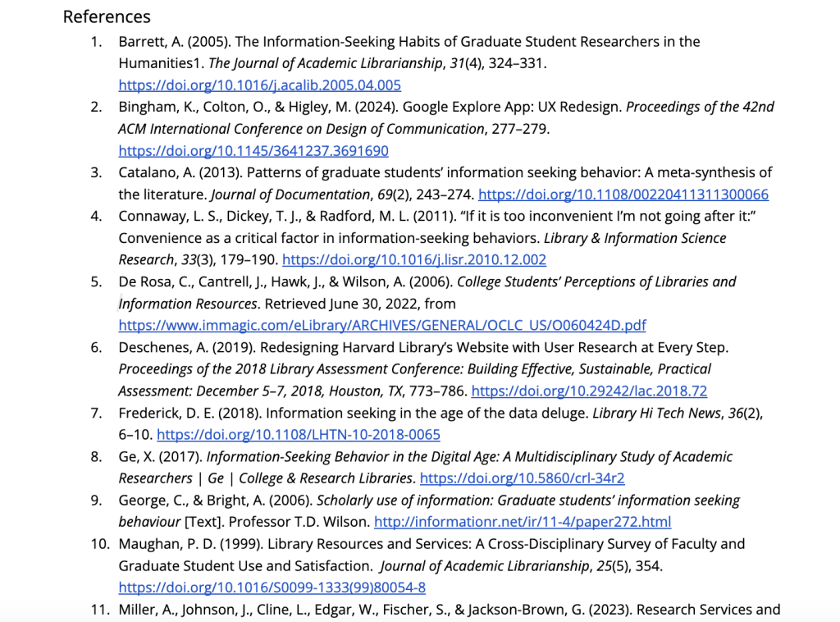This screenshot has width=840, height=622.
Task: Click 'George, C., & Bright, A. (2006)' text
Action: pos(216,501)
